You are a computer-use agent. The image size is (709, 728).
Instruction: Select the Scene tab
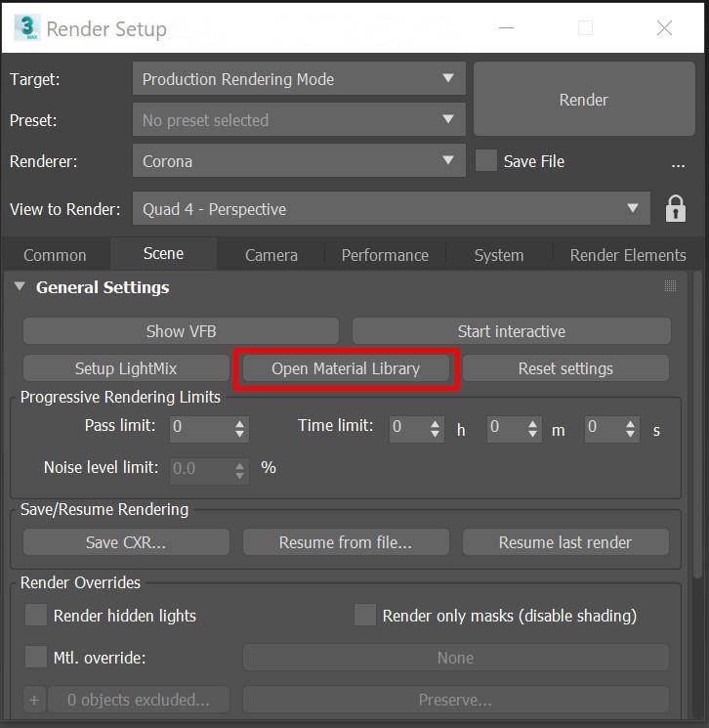click(x=163, y=253)
